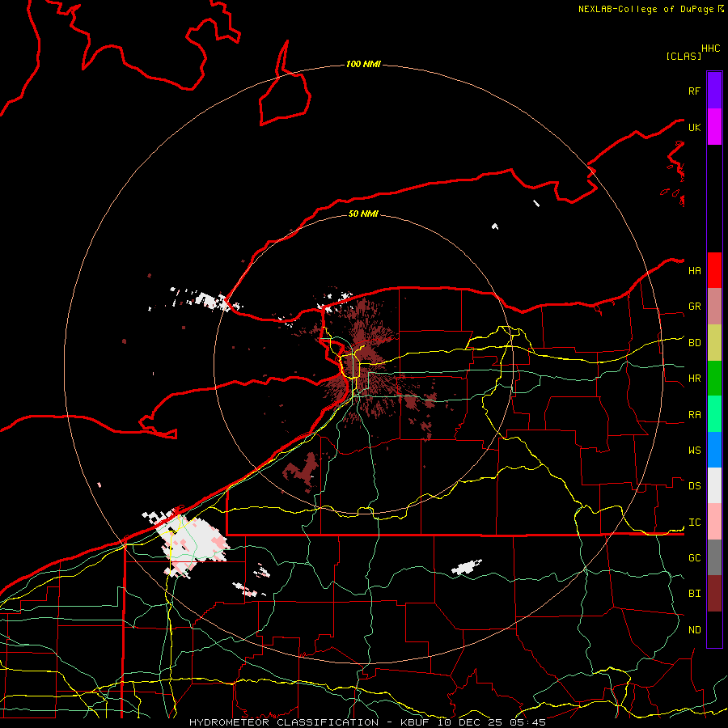728x728 pixels.
Task: Click the large dry snow echo southwest
Action: (x=191, y=542)
